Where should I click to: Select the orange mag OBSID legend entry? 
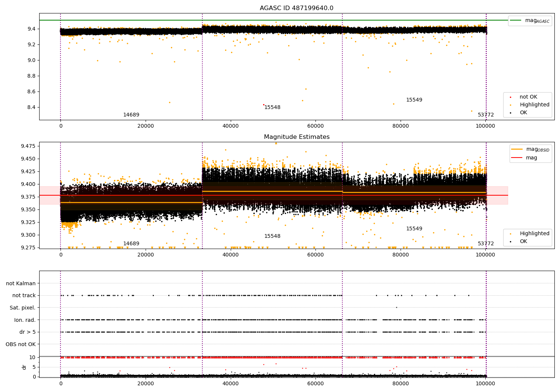point(531,149)
